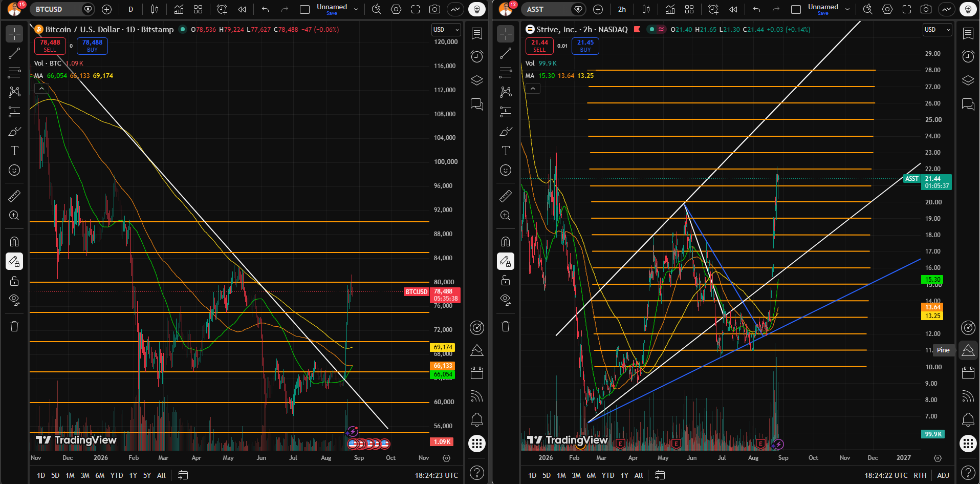This screenshot has width=980, height=484.
Task: Start bar replay in BTCUSD window
Action: pyautogui.click(x=242, y=9)
